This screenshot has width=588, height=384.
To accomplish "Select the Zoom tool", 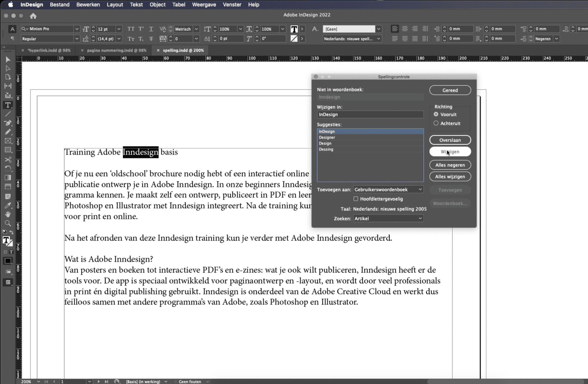I will pyautogui.click(x=8, y=223).
